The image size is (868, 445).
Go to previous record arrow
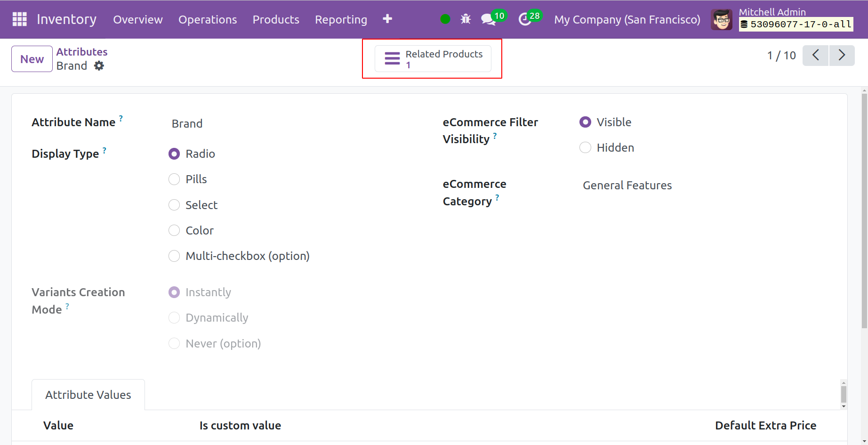click(x=815, y=56)
